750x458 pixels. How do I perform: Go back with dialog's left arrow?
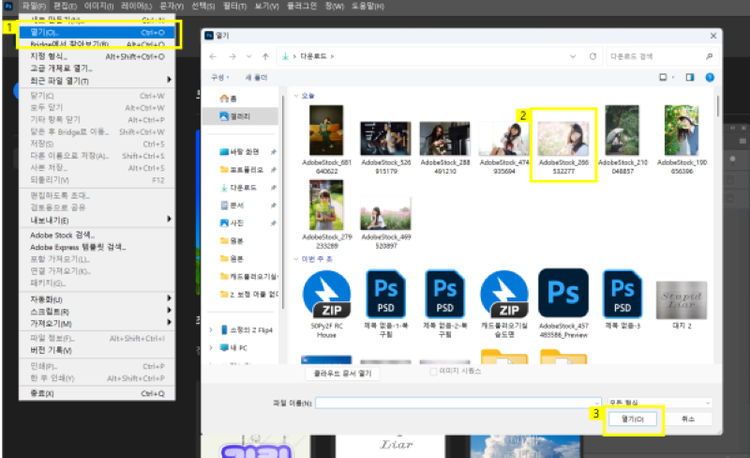(x=213, y=56)
